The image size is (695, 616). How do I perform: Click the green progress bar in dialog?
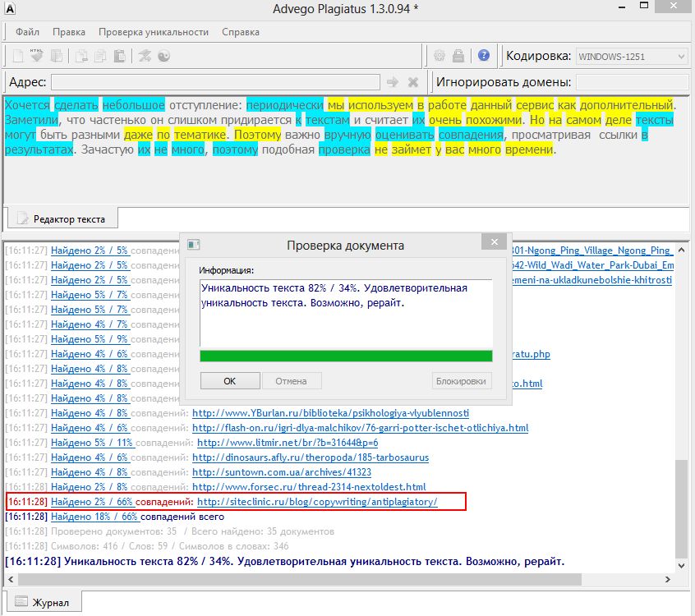[x=346, y=356]
